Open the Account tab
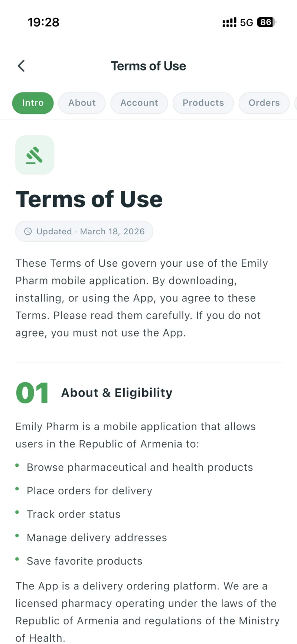The height and width of the screenshot is (644, 297). click(x=139, y=103)
